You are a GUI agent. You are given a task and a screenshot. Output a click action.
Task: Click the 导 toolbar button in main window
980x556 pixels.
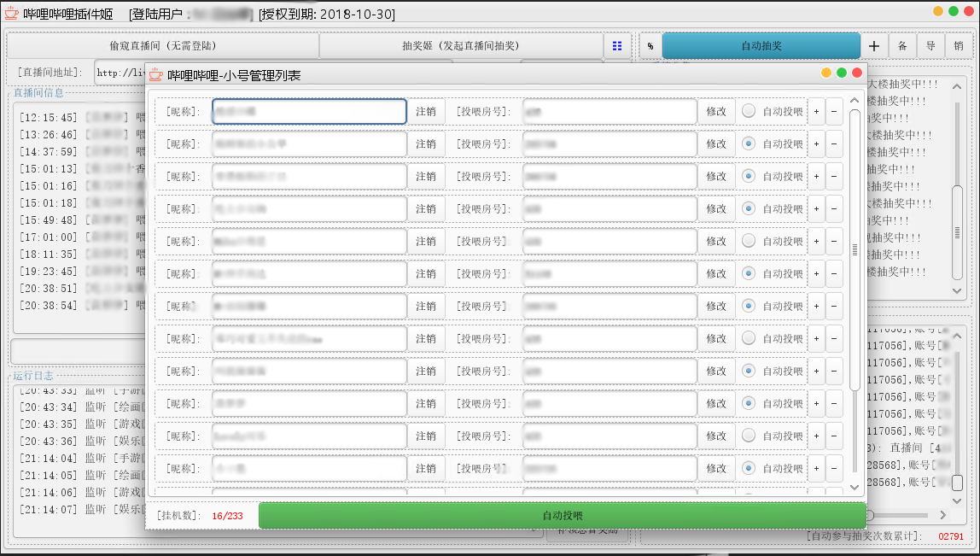pos(930,45)
